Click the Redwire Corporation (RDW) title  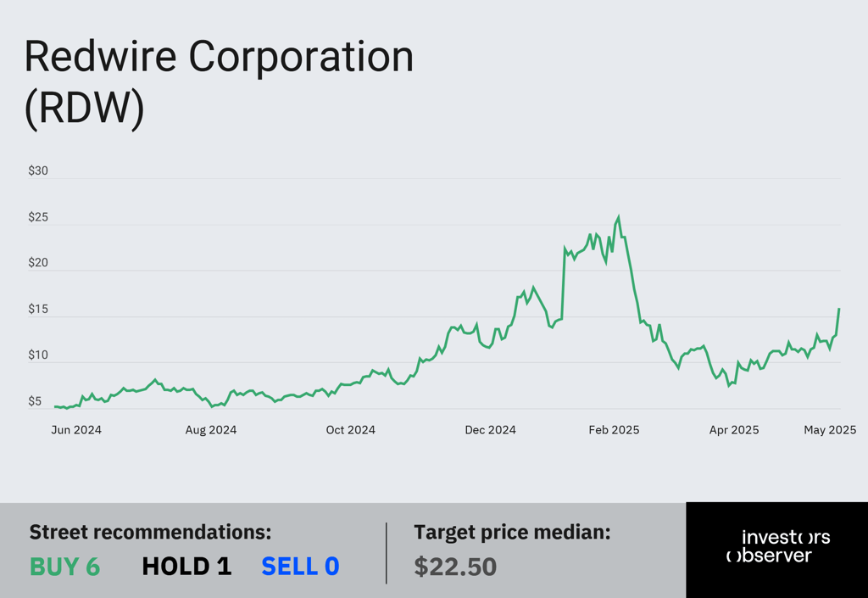click(220, 82)
